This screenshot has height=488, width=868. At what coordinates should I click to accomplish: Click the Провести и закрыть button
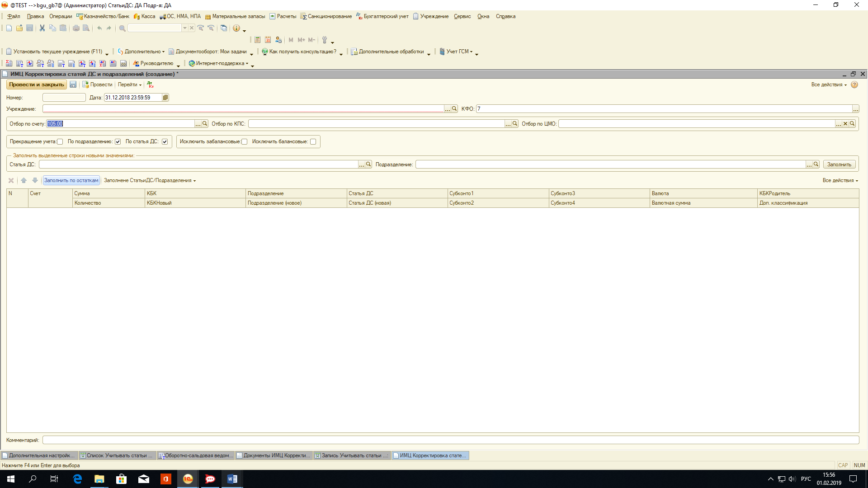click(37, 84)
